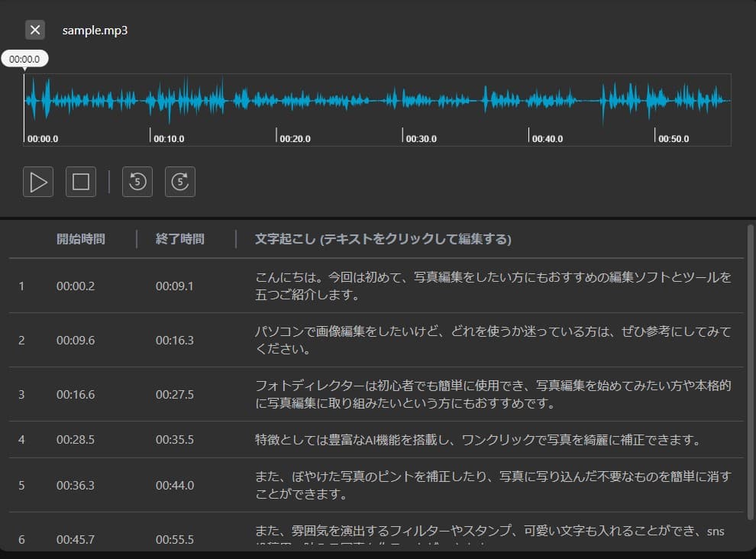Click the transcript list vertical scrollbar
Viewport: 756px width, 559px height.
750,373
